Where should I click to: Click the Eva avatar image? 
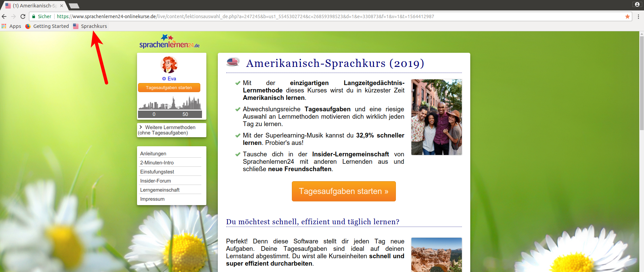click(x=169, y=65)
